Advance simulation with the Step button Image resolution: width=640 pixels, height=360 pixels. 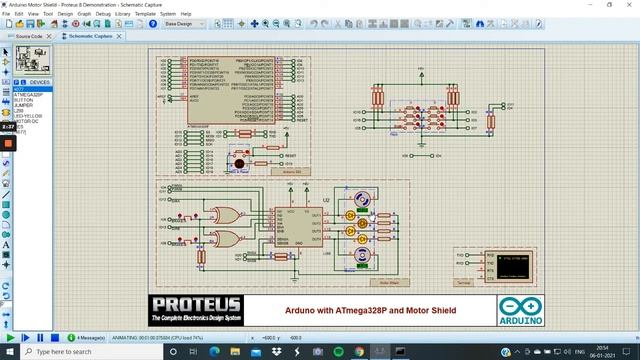coord(25,338)
